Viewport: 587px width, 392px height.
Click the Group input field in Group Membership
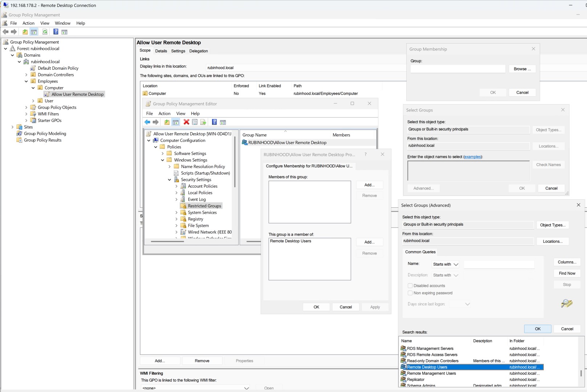point(458,69)
